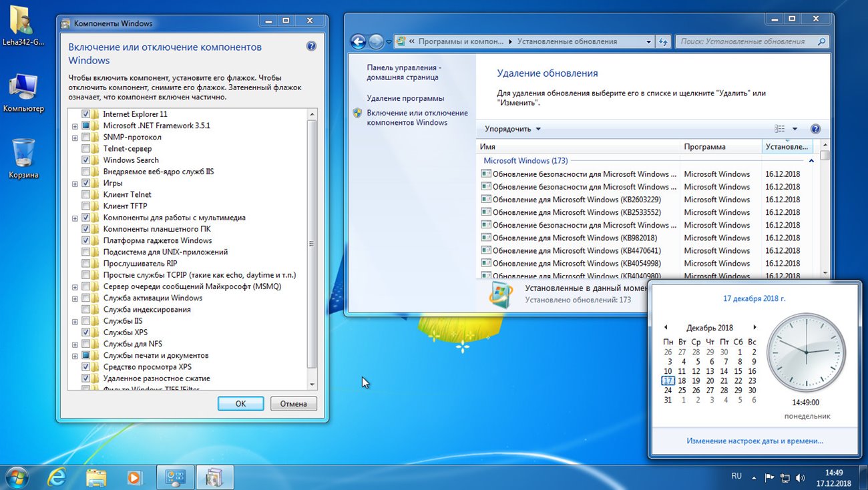Click Отмена in Windows Components dialog
The height and width of the screenshot is (490, 868).
[294, 403]
